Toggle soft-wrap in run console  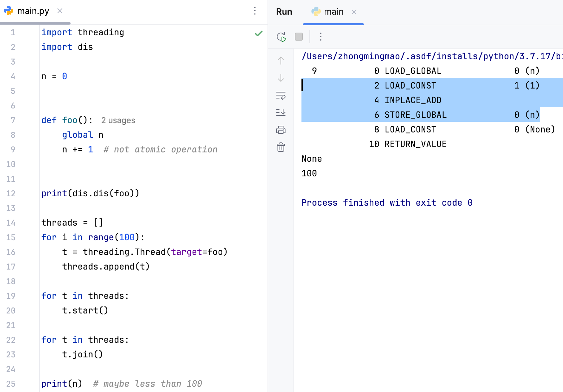pos(281,96)
